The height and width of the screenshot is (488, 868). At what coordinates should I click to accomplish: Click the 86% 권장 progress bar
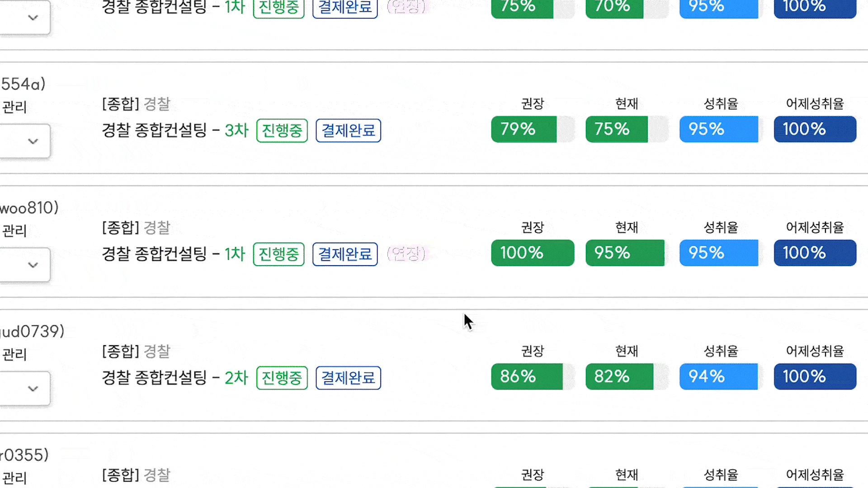[533, 376]
